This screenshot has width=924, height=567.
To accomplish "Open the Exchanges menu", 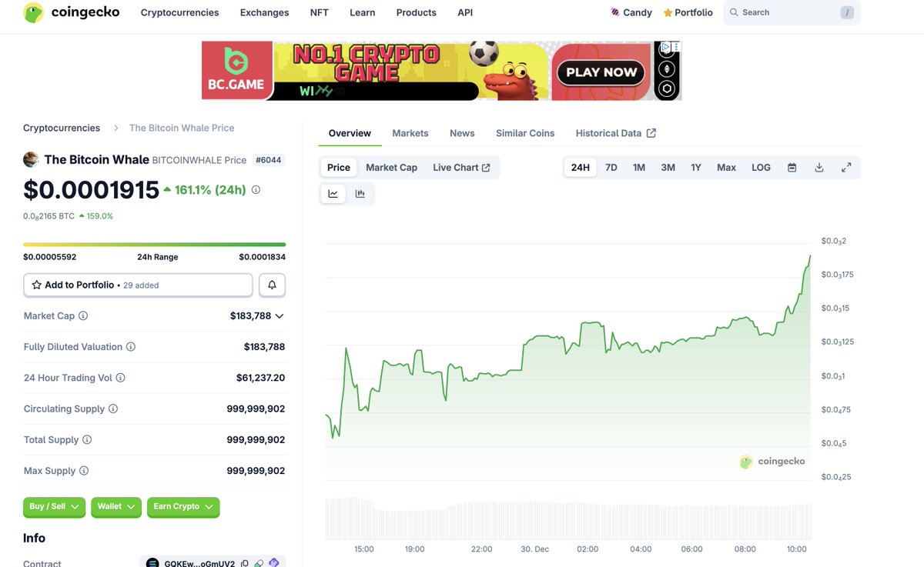I will pyautogui.click(x=264, y=12).
